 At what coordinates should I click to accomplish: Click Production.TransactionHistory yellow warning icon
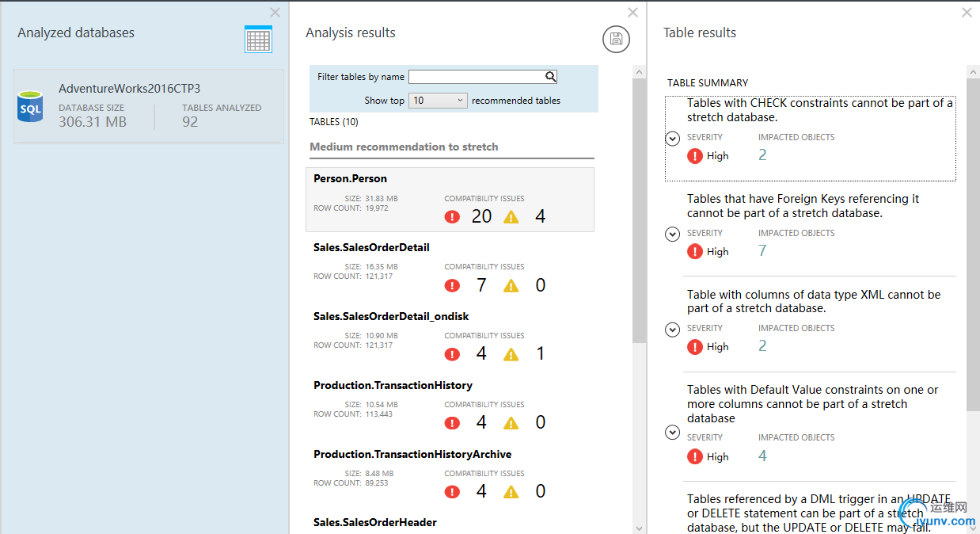[511, 423]
